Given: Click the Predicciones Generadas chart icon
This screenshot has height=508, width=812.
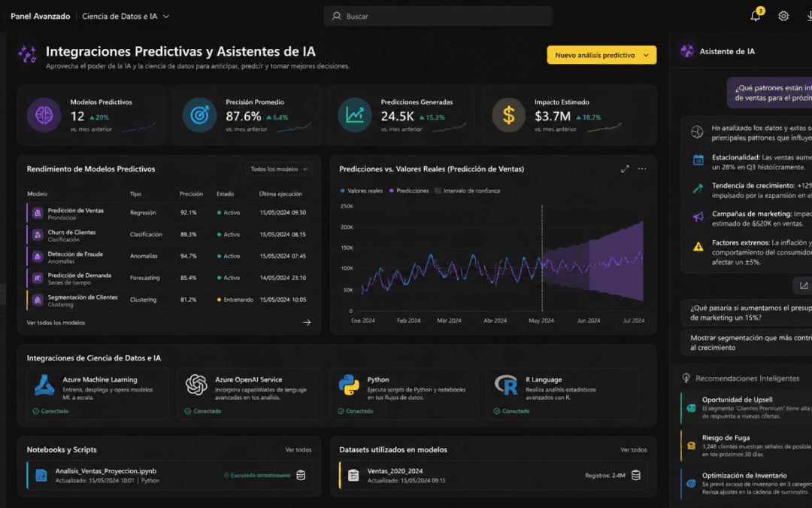Looking at the screenshot, I should click(355, 115).
